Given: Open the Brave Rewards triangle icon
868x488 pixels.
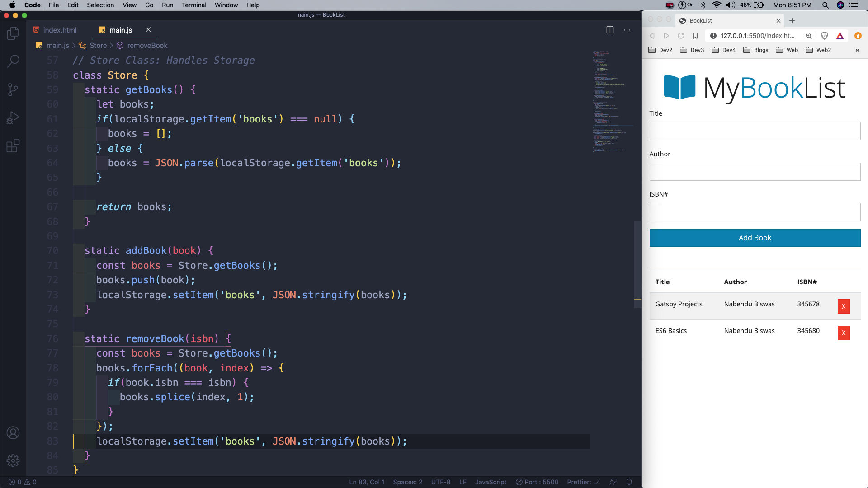Looking at the screenshot, I should pos(840,36).
